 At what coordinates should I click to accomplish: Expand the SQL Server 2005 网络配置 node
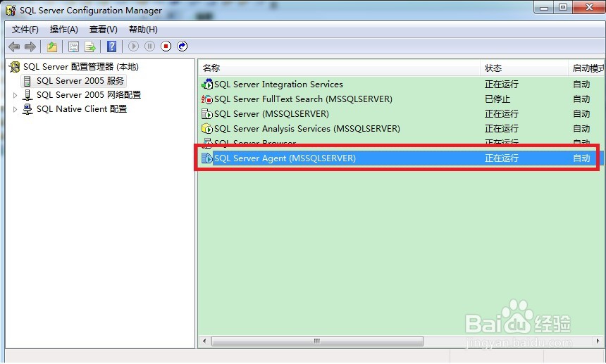(15, 95)
